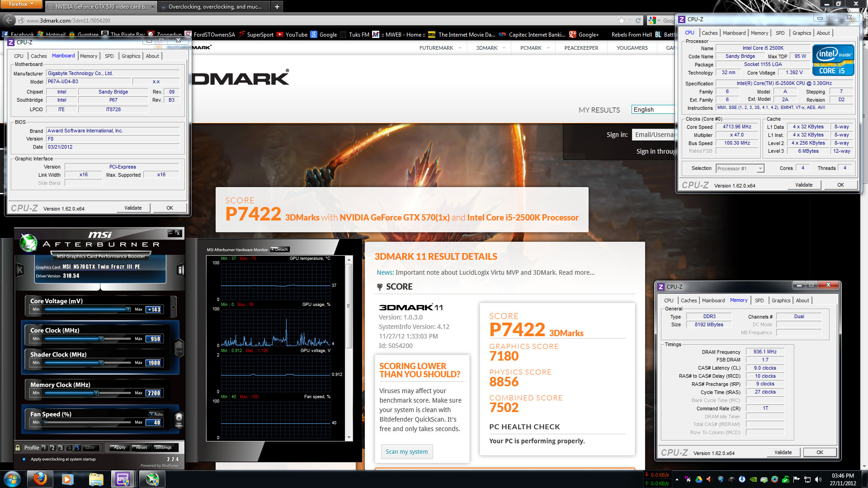The height and width of the screenshot is (488, 868).
Task: Click the Afterburner Apply button
Action: pyautogui.click(x=119, y=447)
